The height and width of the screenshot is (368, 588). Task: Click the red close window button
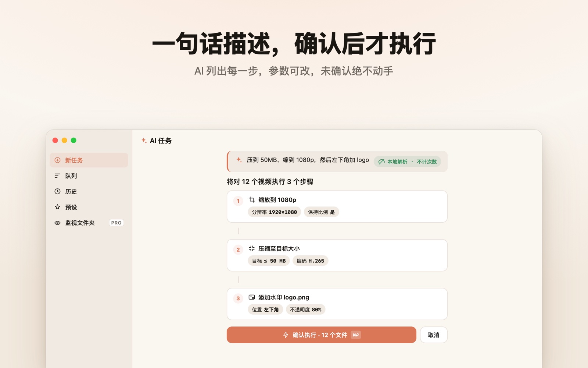[x=55, y=140]
